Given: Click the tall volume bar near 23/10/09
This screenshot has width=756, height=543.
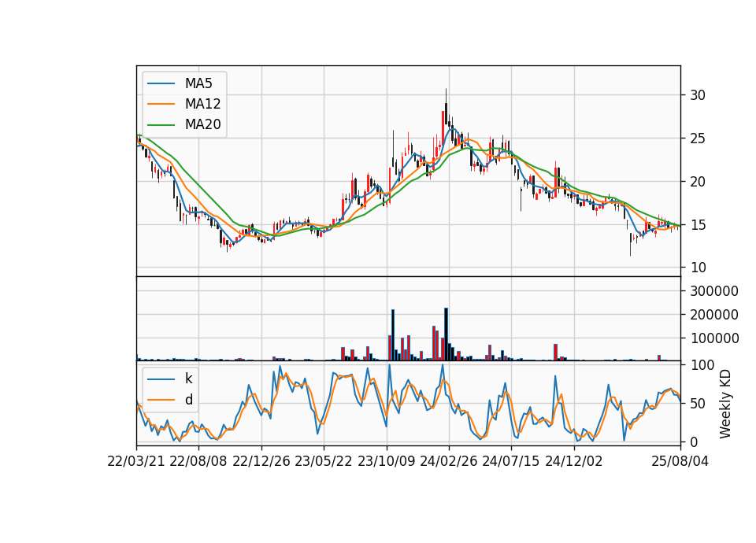Looking at the screenshot, I should (393, 335).
